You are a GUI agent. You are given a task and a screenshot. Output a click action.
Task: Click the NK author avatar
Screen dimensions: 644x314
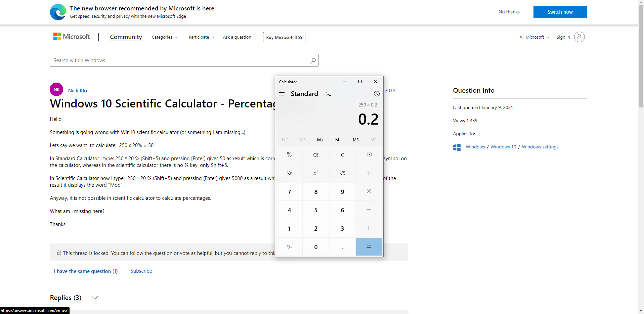pyautogui.click(x=56, y=89)
